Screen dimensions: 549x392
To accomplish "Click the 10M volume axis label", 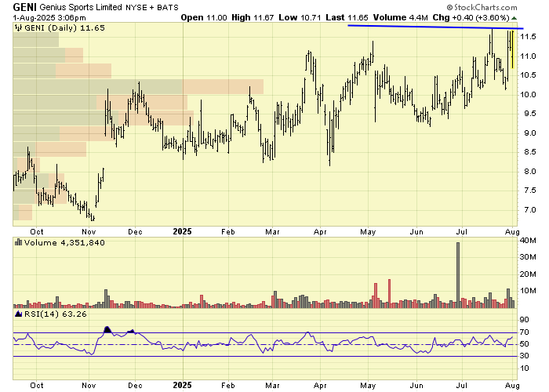I will 528,291.
